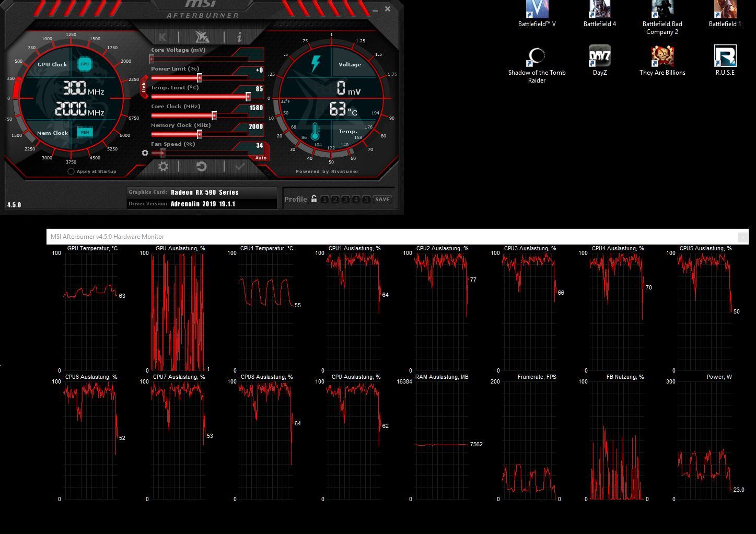Select Battlefield 1 desktop icon
Viewport: 756px width, 534px height.
[x=725, y=14]
